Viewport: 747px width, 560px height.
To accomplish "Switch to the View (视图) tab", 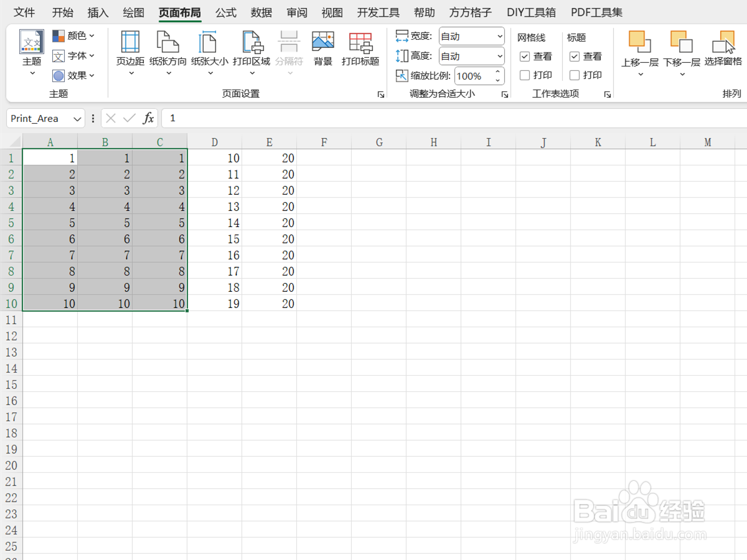I will point(332,12).
